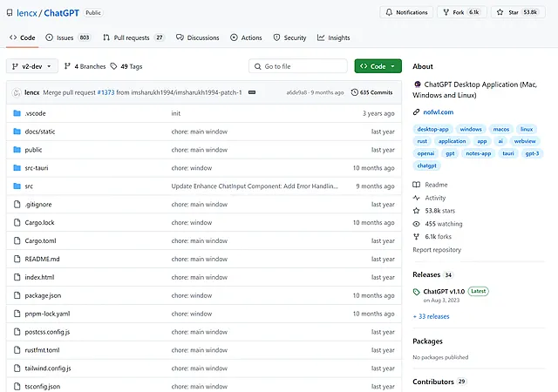Open the docs/static folder icon

(17, 132)
